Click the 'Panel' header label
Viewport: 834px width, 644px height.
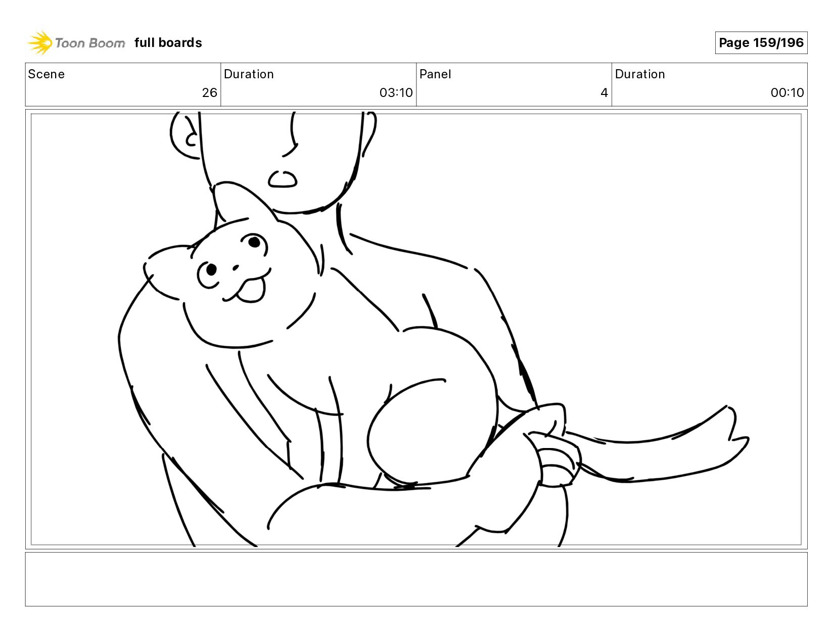tap(435, 74)
